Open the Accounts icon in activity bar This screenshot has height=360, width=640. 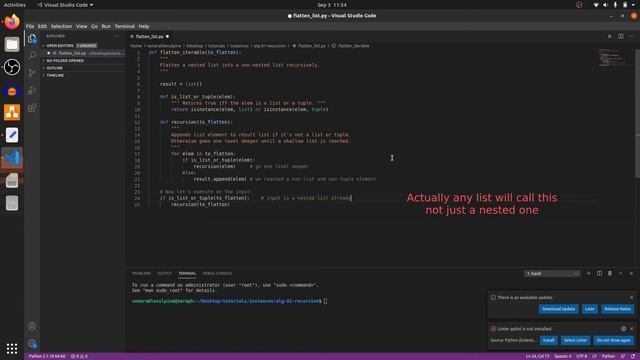coord(32,326)
